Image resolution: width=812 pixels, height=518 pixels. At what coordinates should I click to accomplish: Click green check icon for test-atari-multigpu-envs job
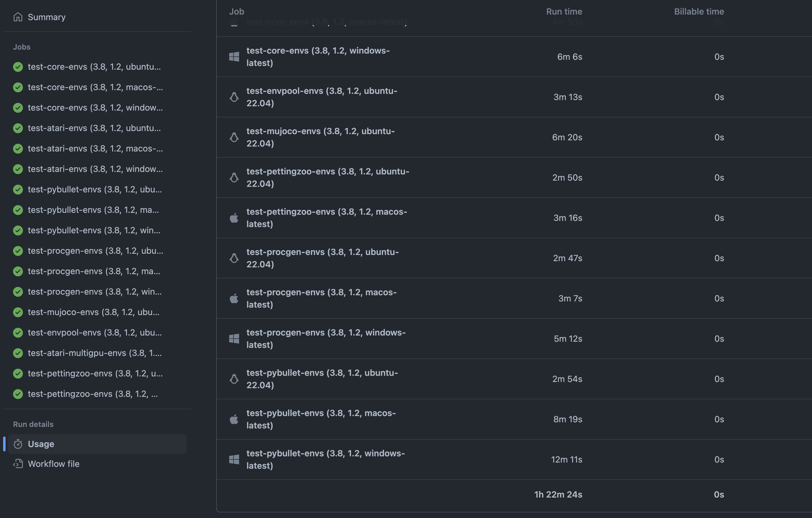click(18, 353)
